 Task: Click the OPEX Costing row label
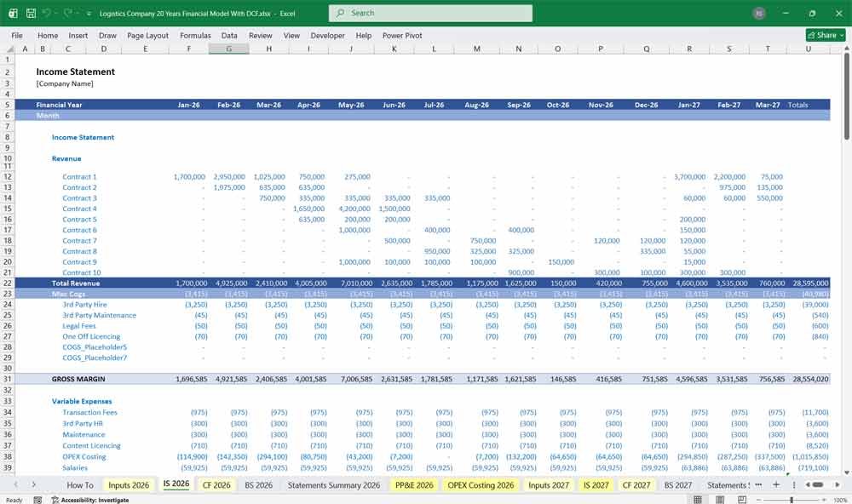pyautogui.click(x=84, y=456)
